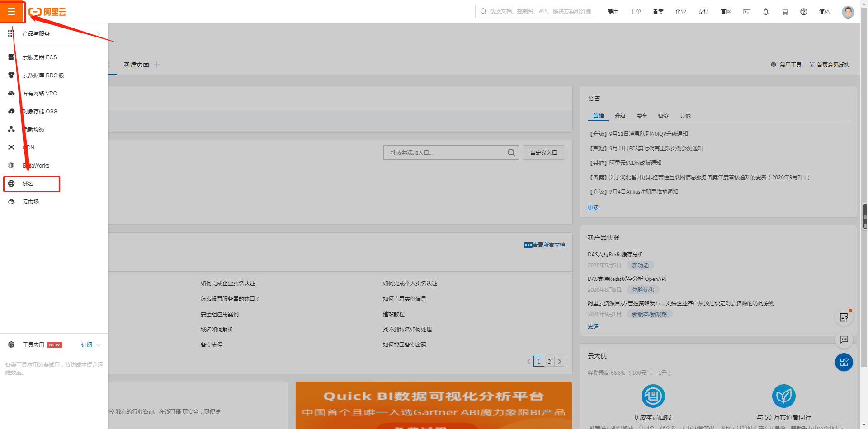Open DAS支持Redis缓存分析 OpenAPI news item
Screen dimensions: 868x429
click(x=627, y=279)
